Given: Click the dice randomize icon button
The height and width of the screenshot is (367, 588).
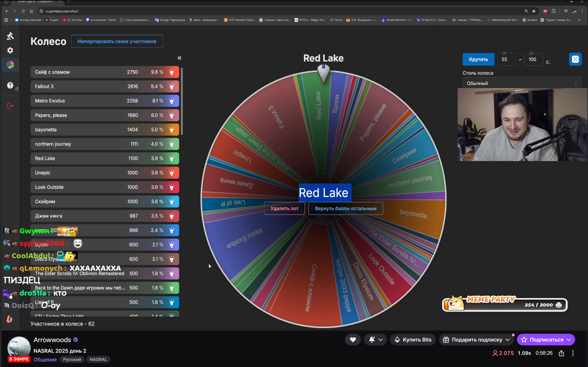Looking at the screenshot, I should coord(575,59).
